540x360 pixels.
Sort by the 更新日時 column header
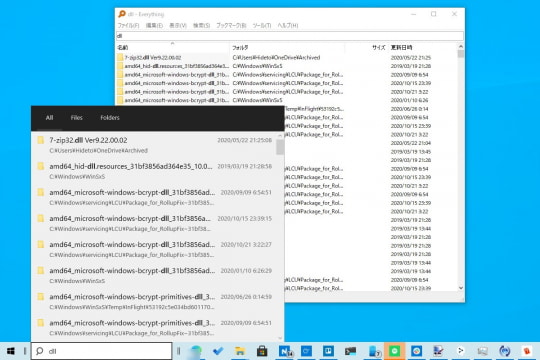coord(423,47)
